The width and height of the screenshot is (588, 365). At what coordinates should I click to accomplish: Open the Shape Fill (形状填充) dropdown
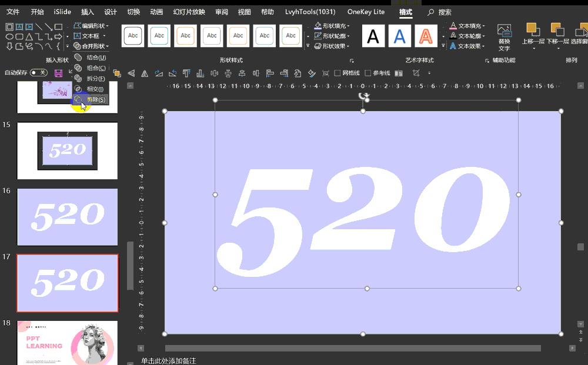tap(332, 26)
